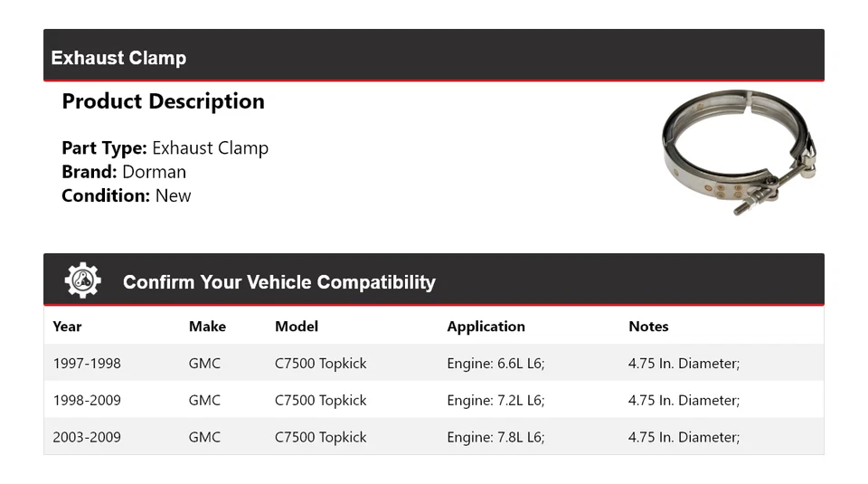Click the 1998-2009 year cell
The image size is (868, 484).
coord(87,400)
